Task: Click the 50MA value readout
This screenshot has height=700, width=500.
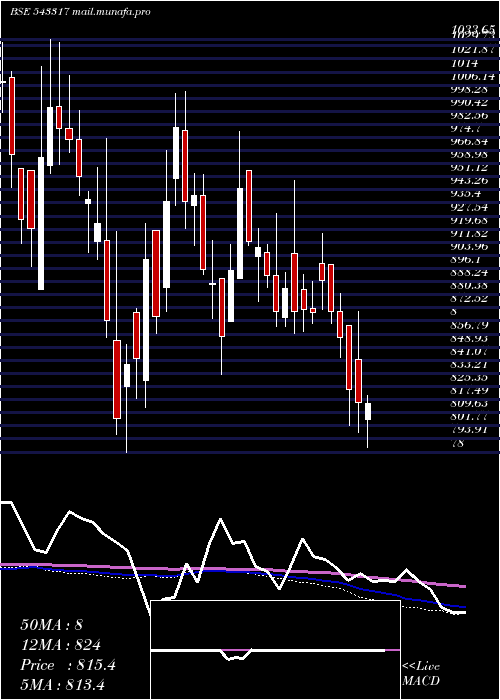Action: tap(51, 625)
